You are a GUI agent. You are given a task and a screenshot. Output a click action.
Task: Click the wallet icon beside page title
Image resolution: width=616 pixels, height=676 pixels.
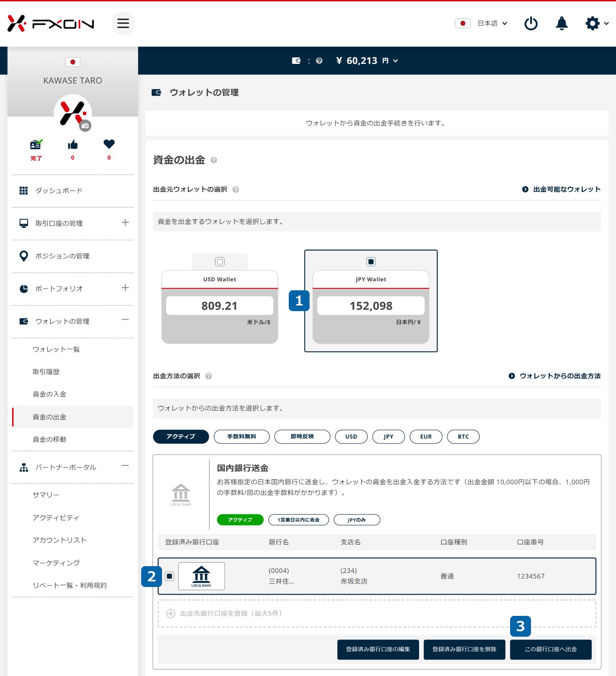(x=156, y=93)
